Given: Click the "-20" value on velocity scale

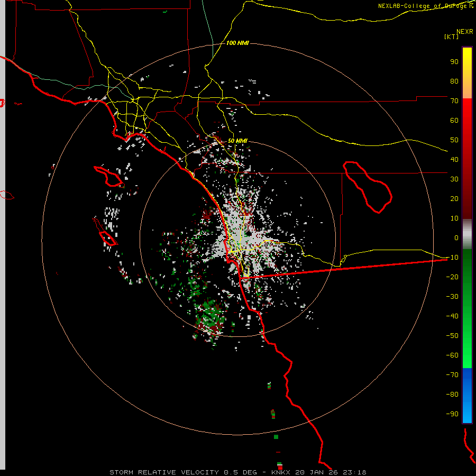Looking at the screenshot, I should (x=452, y=277).
